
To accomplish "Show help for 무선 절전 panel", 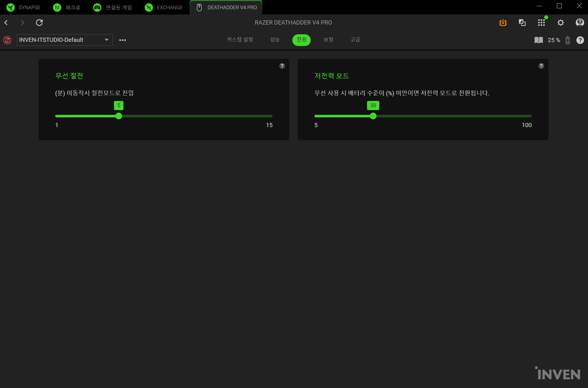I will (x=282, y=66).
